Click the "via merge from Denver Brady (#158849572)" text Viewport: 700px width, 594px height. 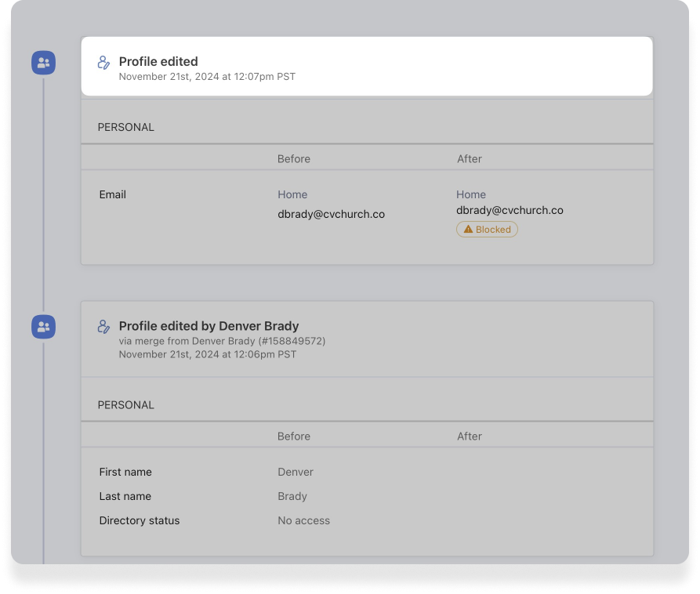click(222, 341)
